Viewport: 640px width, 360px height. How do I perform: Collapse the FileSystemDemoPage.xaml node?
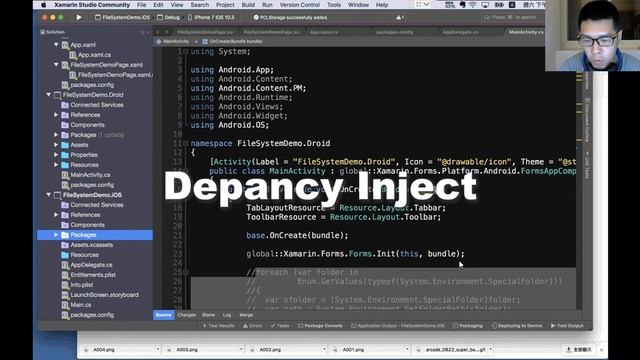coord(56,64)
